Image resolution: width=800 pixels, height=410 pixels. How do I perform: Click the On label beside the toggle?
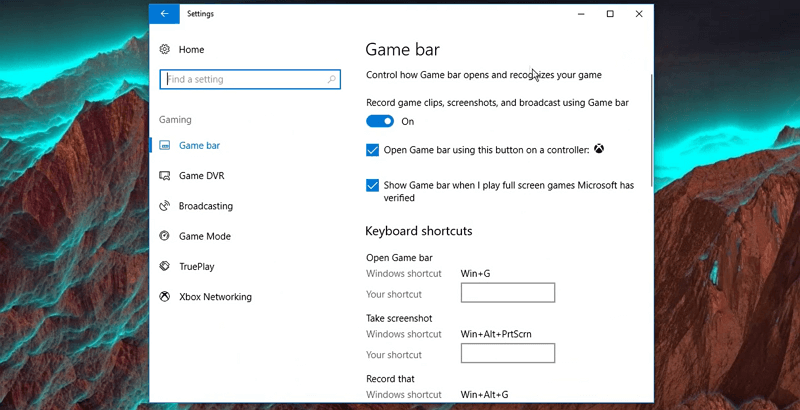pyautogui.click(x=408, y=121)
